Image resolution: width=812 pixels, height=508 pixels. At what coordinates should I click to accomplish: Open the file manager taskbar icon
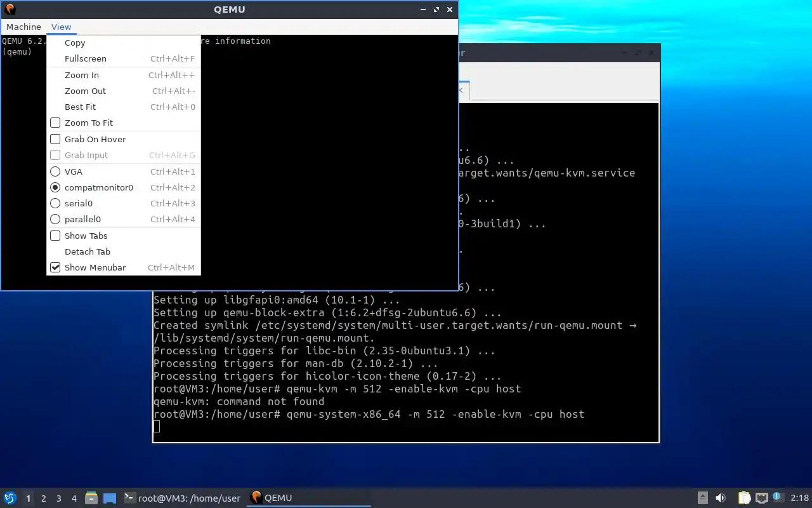[91, 498]
